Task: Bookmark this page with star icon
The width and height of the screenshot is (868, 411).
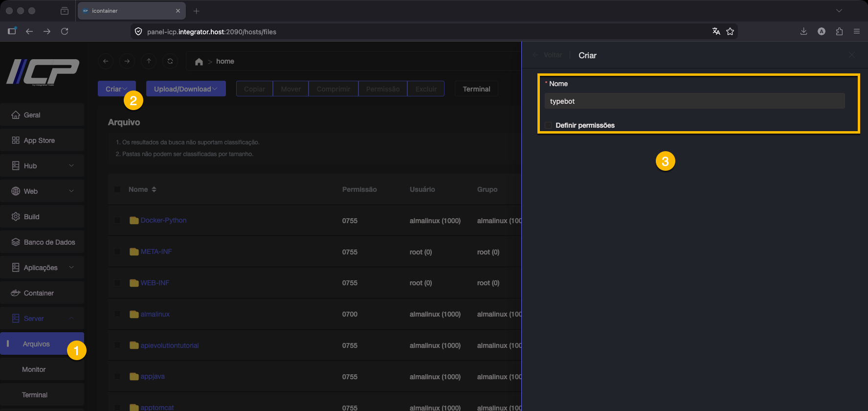Action: click(x=730, y=31)
